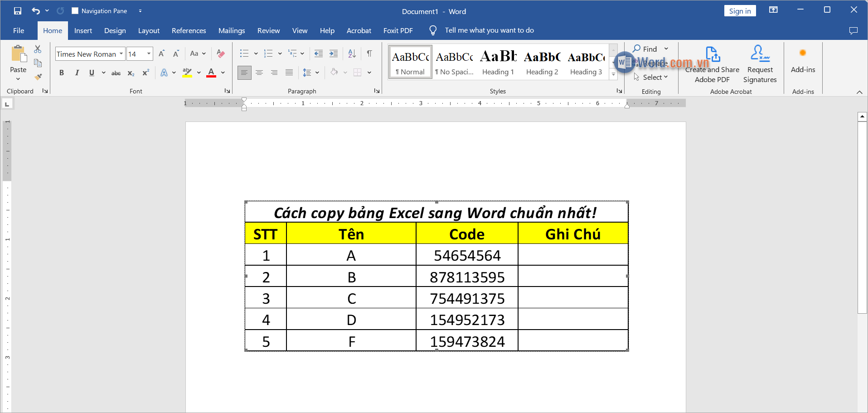Toggle Bold formatting
The image size is (868, 413).
[x=62, y=73]
